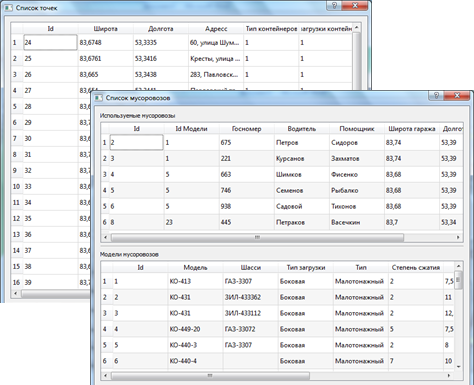Select driver cell Петраков
The height and width of the screenshot is (385, 474).
302,222
